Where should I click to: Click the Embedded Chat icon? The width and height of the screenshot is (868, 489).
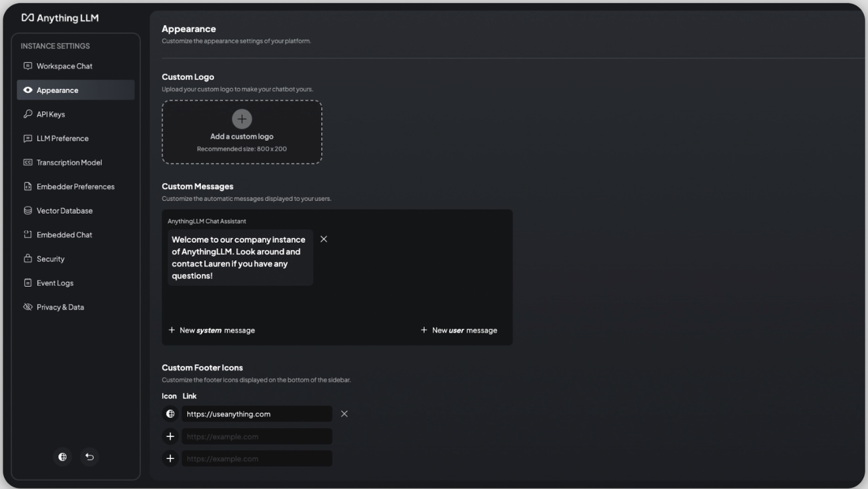pyautogui.click(x=28, y=234)
